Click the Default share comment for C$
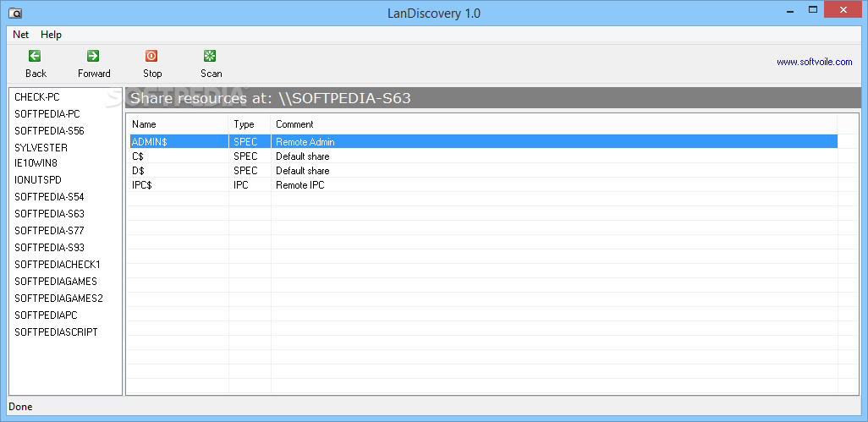 pos(302,156)
